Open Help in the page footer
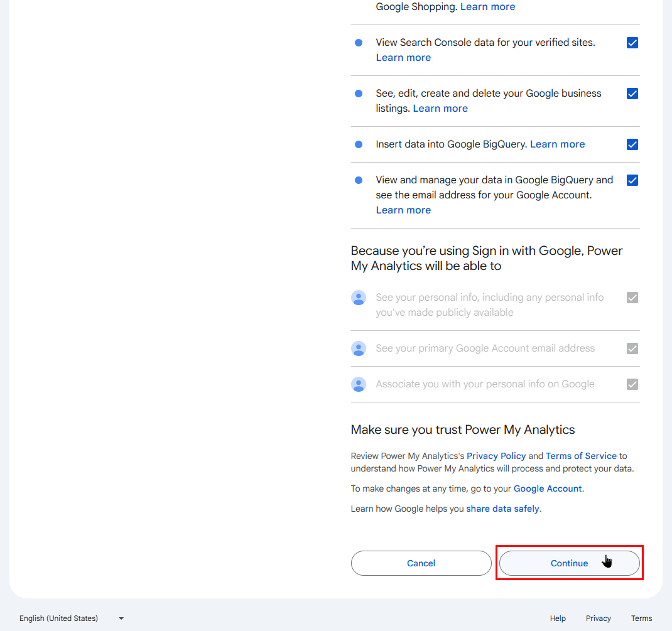 point(558,618)
